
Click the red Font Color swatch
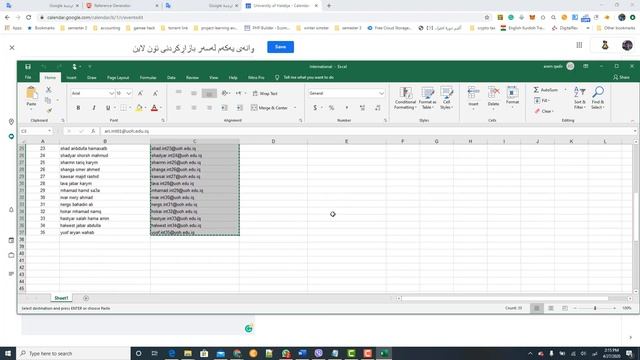[154, 108]
